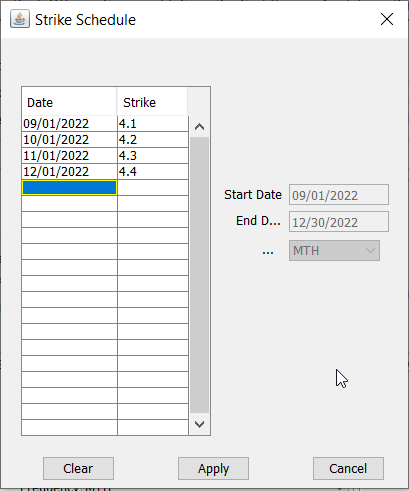Click the End Date field
The height and width of the screenshot is (491, 409).
[x=339, y=222]
